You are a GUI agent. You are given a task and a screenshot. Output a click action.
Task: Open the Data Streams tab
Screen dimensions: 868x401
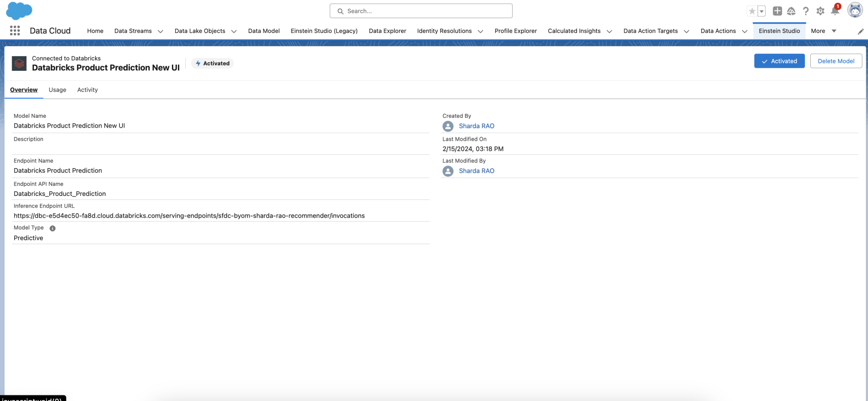point(133,31)
